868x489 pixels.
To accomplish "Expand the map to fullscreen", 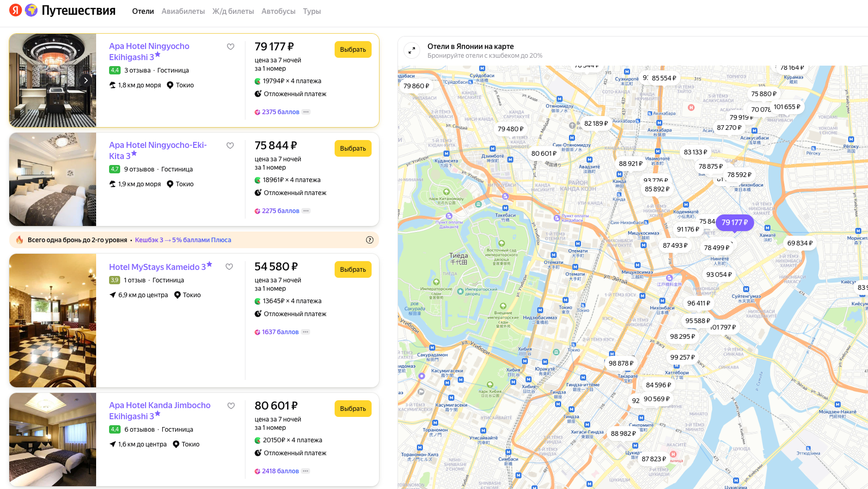I will pos(412,50).
